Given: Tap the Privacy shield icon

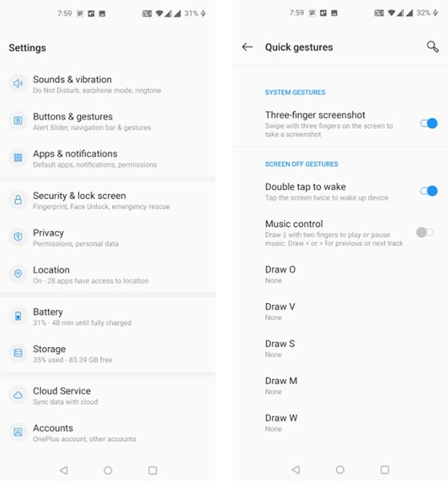Looking at the screenshot, I should pyautogui.click(x=18, y=236).
